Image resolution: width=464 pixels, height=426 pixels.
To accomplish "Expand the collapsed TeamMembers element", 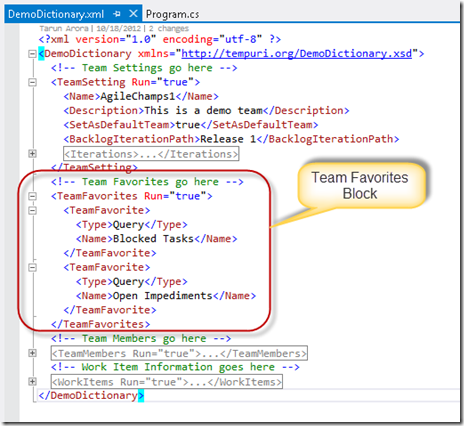I will point(32,353).
